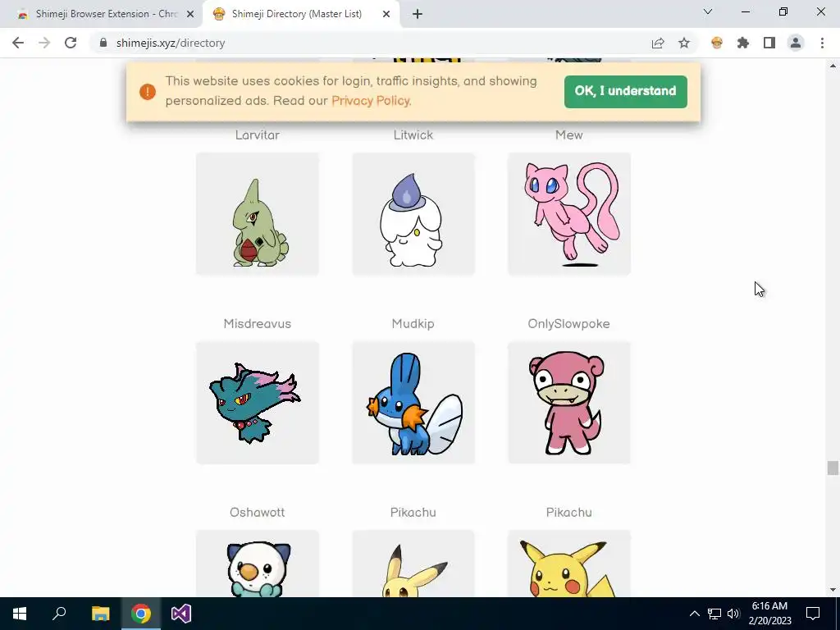Close the Shimeji Browser Extension tab
Viewport: 840px width, 630px height.
point(190,14)
